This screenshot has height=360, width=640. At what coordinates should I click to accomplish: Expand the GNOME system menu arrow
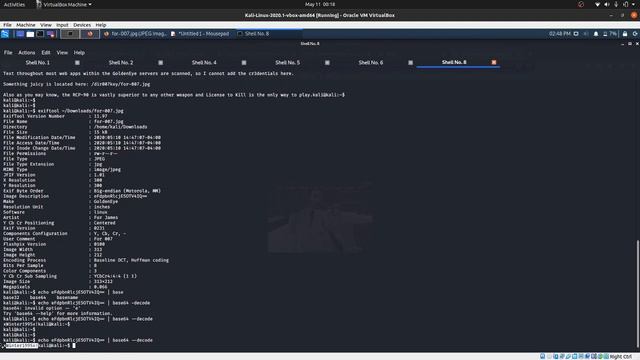point(633,4)
